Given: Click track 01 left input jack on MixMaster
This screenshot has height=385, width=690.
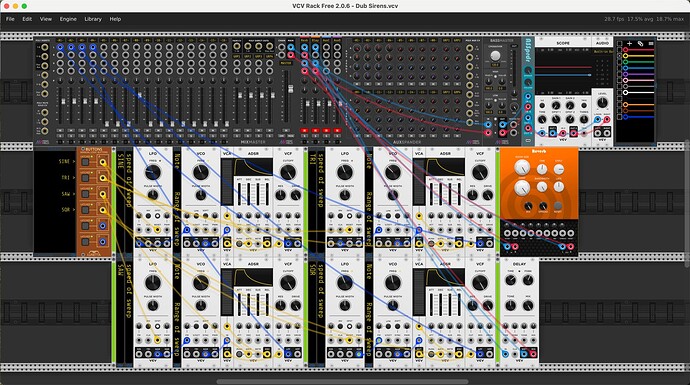Looking at the screenshot, I should pos(60,47).
